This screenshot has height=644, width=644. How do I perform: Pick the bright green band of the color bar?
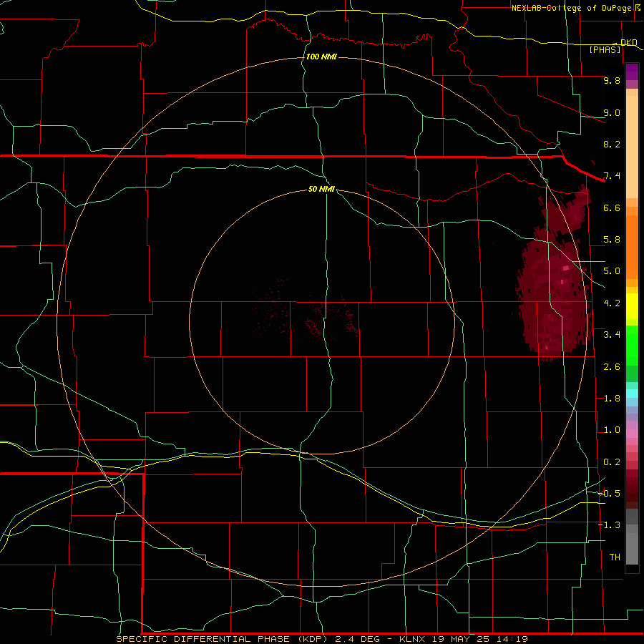click(x=632, y=346)
